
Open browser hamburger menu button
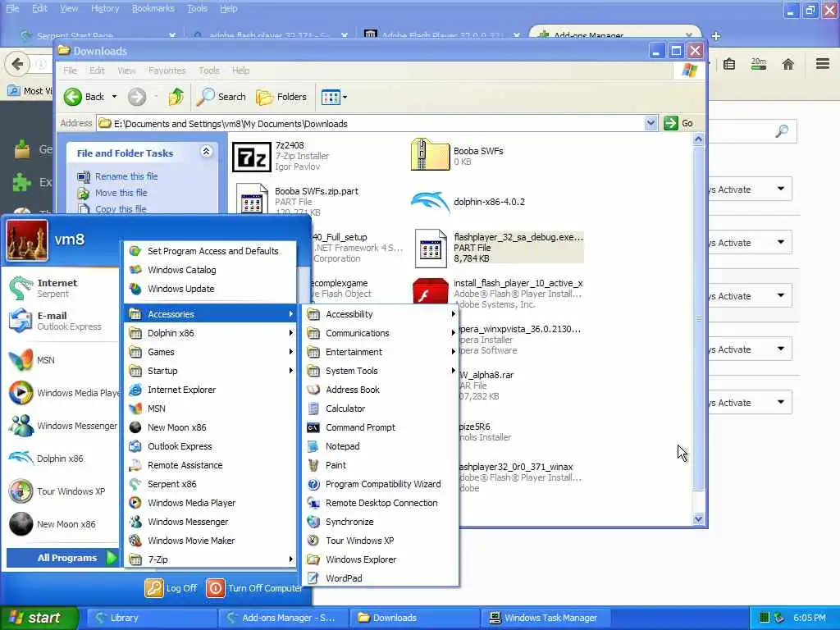tap(823, 64)
